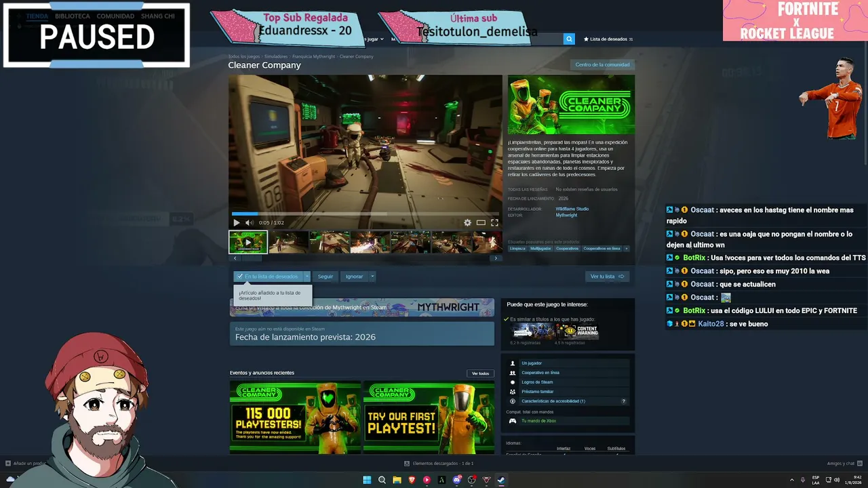The height and width of the screenshot is (488, 868).
Task: Open the taskbar clock showing 9:42
Action: 853,480
